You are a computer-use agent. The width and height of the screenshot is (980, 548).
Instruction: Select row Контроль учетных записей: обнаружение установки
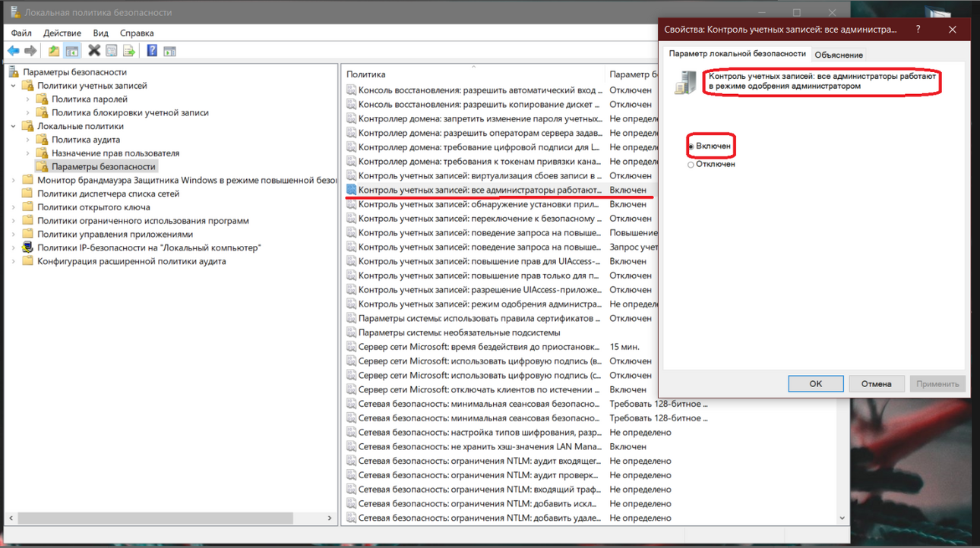click(501, 204)
